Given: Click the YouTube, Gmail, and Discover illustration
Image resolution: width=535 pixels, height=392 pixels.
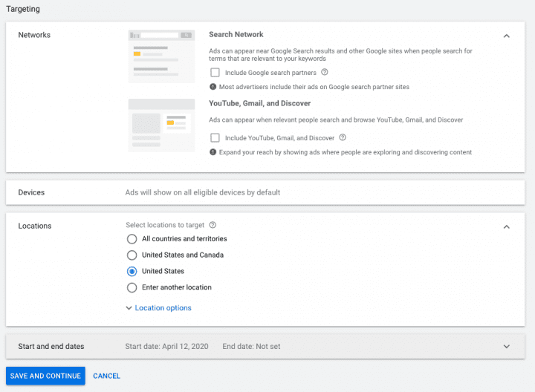Looking at the screenshot, I should pos(161,125).
